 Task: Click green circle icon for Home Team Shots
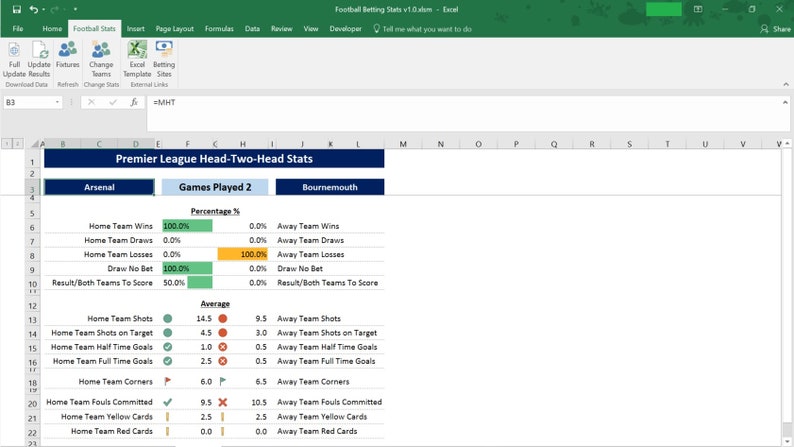coord(168,318)
